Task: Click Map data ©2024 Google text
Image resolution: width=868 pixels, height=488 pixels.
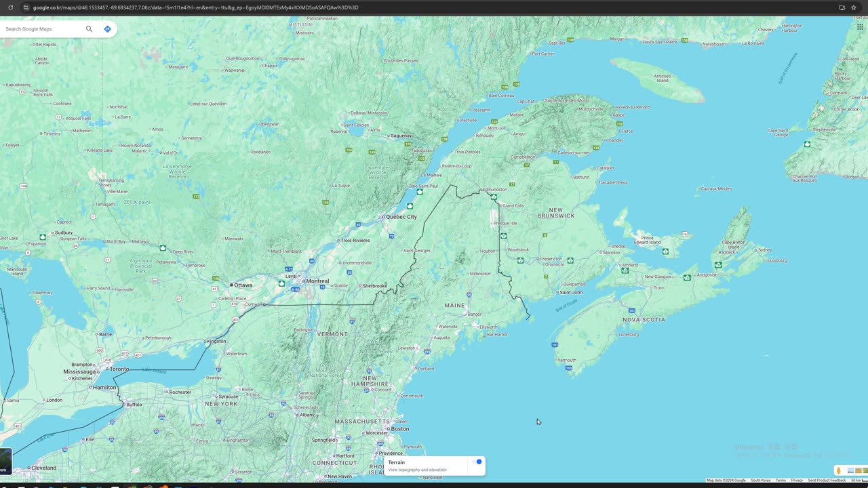Action: (726, 481)
